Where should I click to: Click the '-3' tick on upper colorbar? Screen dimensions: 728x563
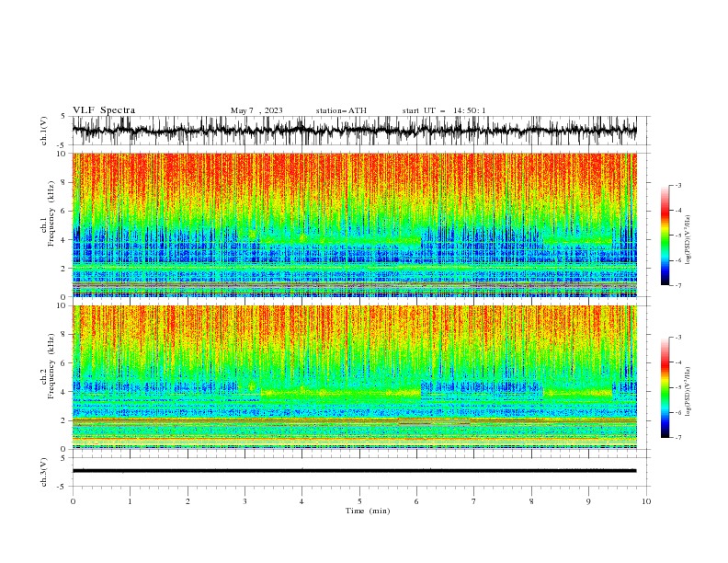677,185
